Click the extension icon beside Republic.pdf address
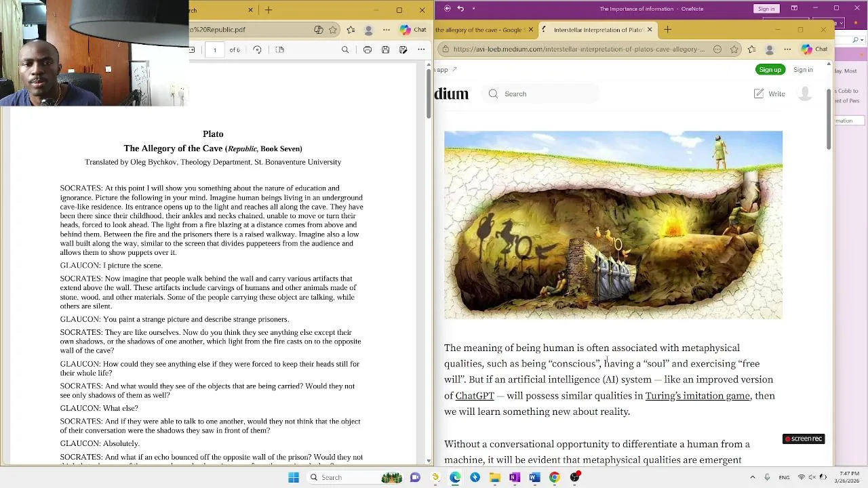Screen dimensions: 868x488 click(319, 30)
